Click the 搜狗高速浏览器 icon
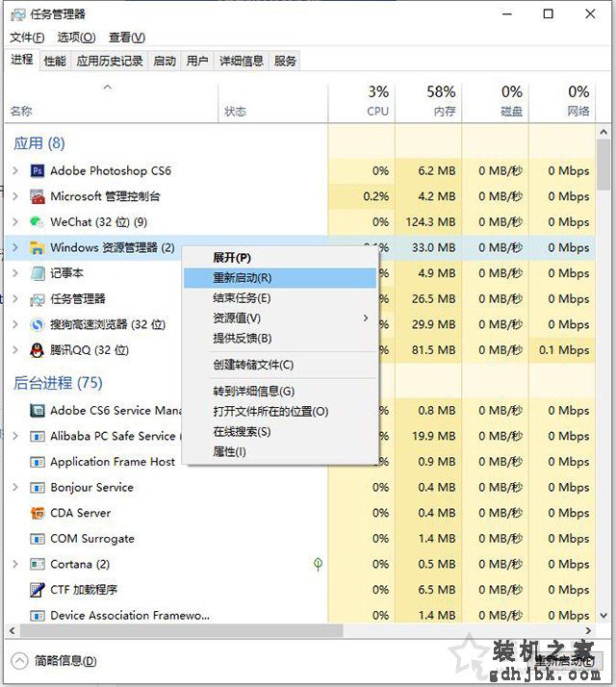This screenshot has height=687, width=616. [x=38, y=324]
